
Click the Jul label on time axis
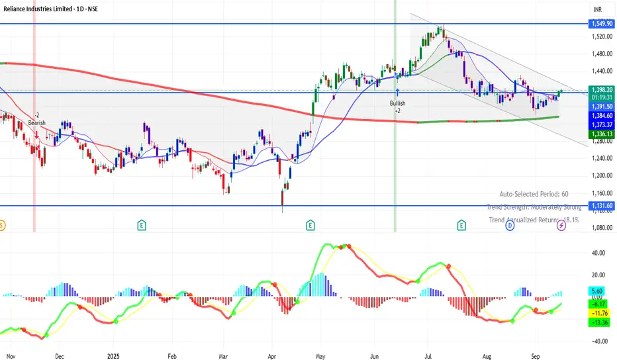click(x=428, y=357)
